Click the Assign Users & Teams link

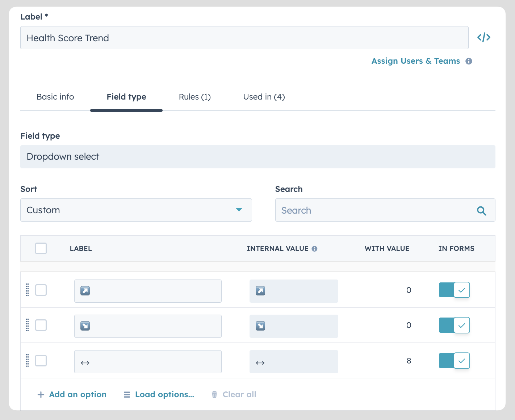pos(416,61)
